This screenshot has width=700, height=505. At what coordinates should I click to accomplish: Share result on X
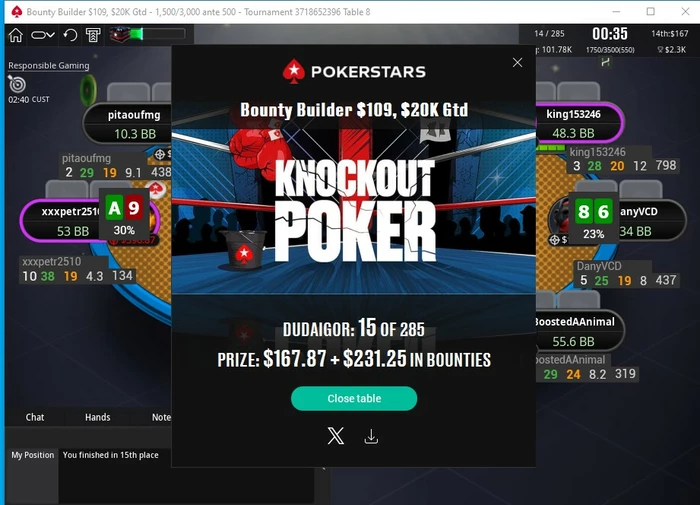point(336,436)
